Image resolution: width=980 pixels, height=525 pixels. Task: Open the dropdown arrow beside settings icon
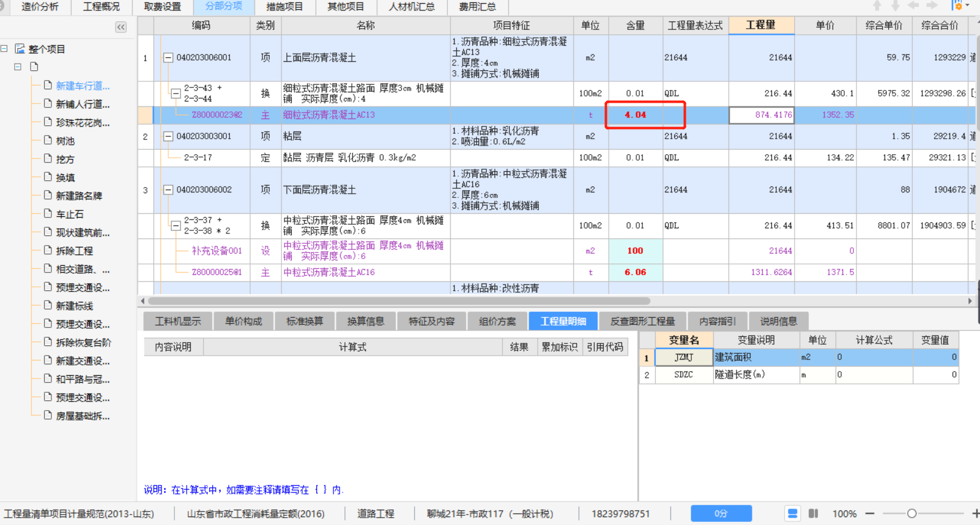[x=968, y=6]
